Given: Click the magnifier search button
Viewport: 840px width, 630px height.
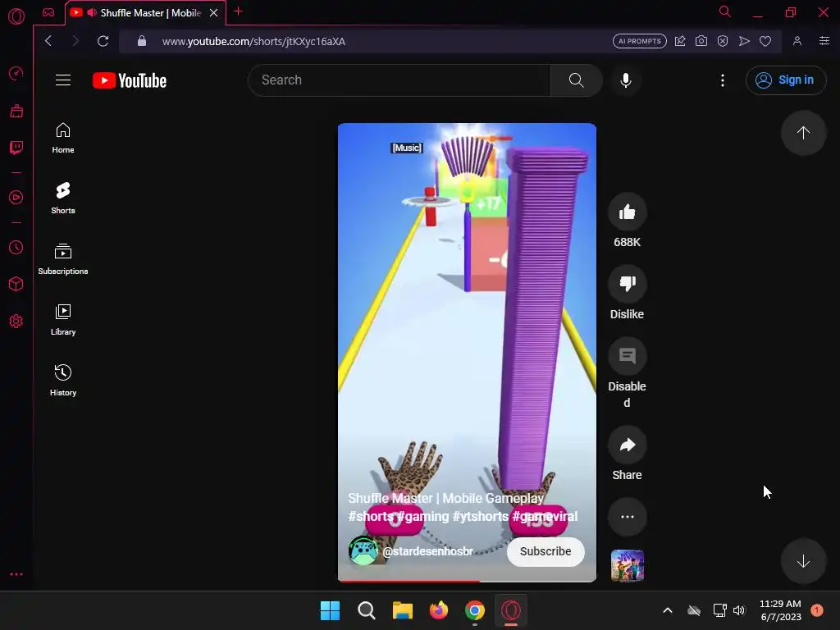Looking at the screenshot, I should coord(577,80).
